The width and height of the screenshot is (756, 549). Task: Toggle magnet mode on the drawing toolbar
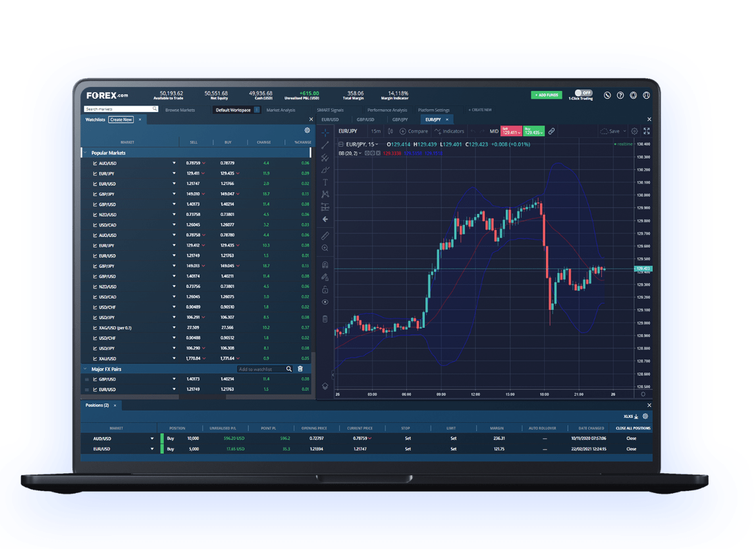(325, 266)
